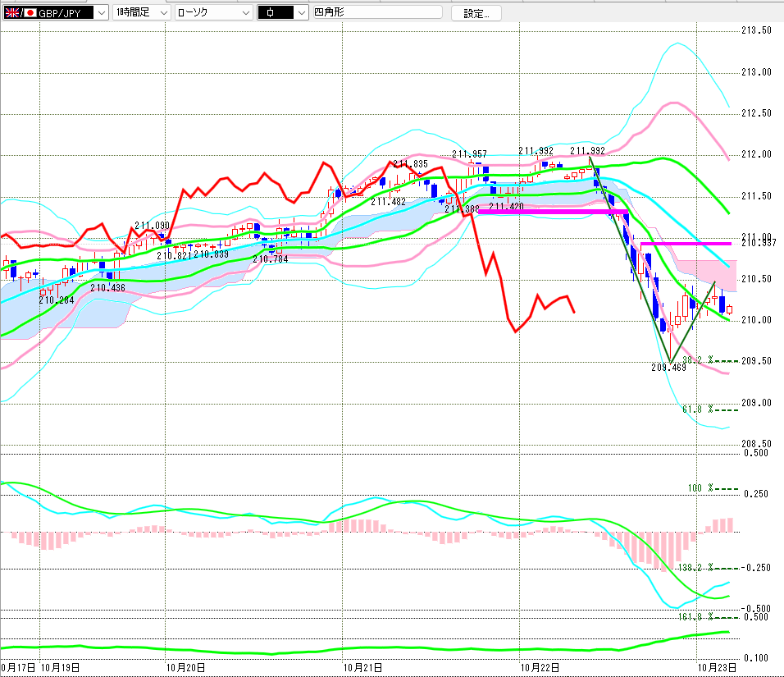The height and width of the screenshot is (677, 784).
Task: Click the 100 % Fibonacci level label
Action: point(700,488)
